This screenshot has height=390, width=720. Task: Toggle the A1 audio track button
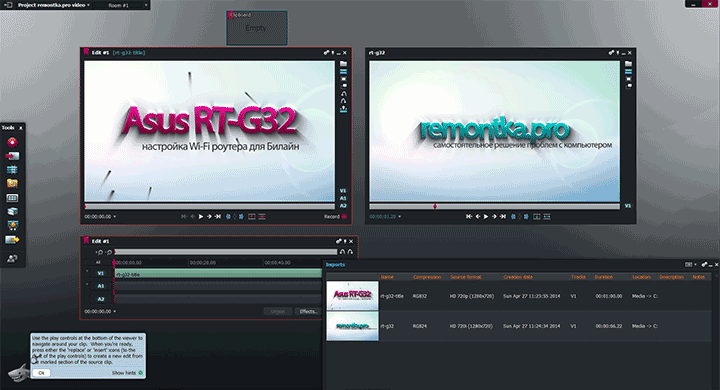tap(101, 286)
